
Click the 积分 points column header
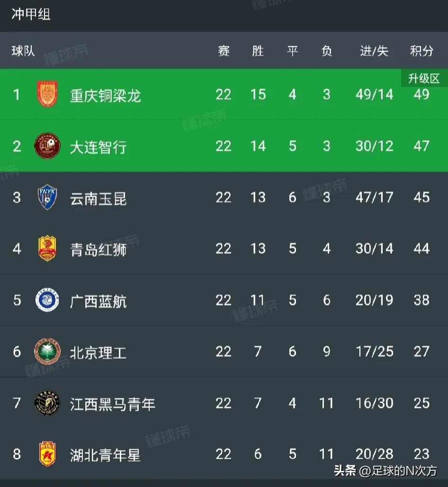pos(421,51)
